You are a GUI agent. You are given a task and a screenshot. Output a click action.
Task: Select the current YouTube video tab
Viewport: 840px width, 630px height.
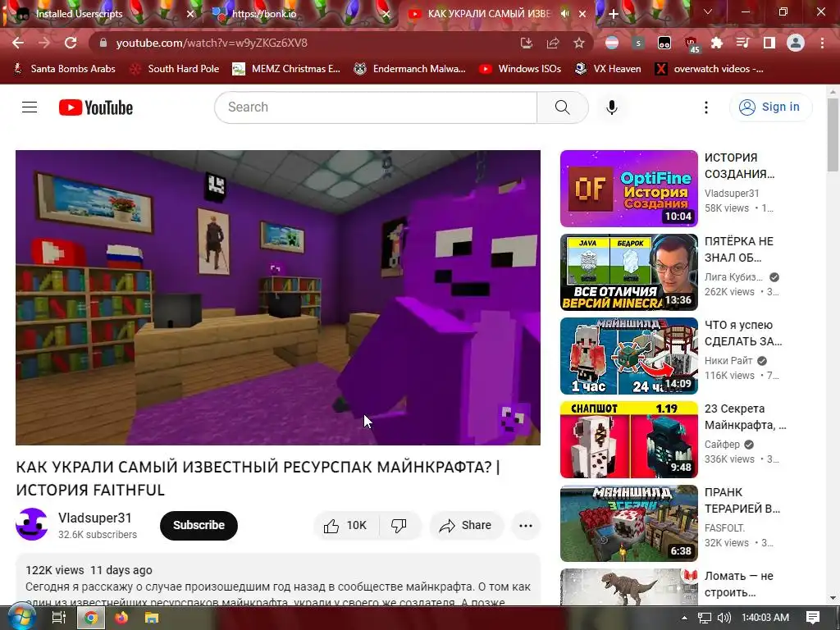coord(496,14)
